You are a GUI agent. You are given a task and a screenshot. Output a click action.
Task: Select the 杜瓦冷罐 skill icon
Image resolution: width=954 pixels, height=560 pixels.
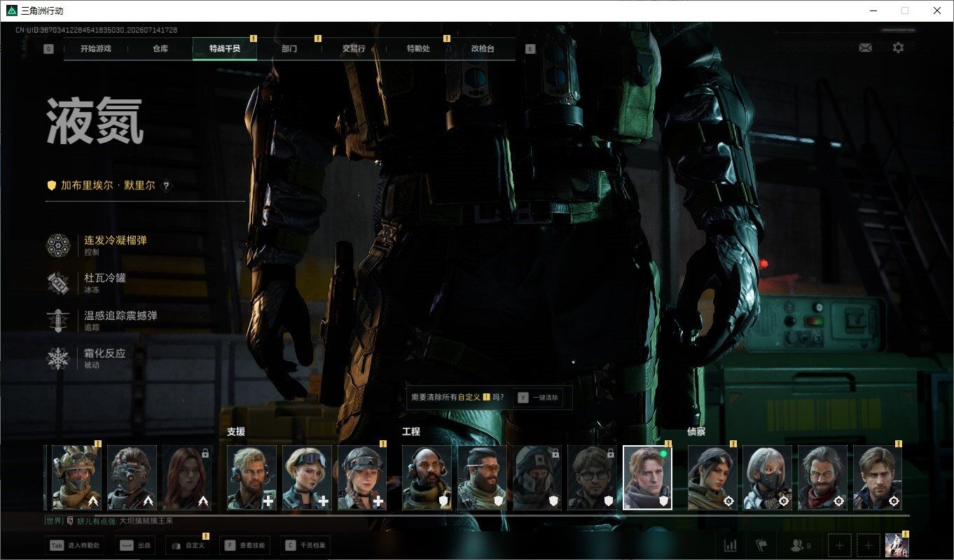58,283
